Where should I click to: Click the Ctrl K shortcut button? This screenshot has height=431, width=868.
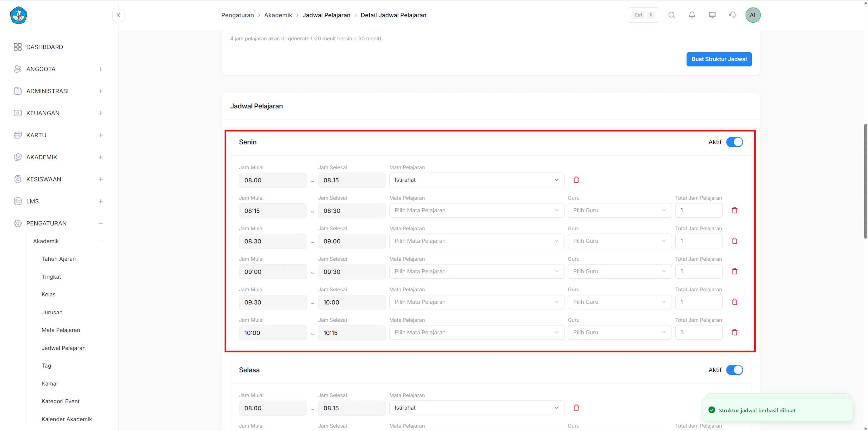point(643,15)
